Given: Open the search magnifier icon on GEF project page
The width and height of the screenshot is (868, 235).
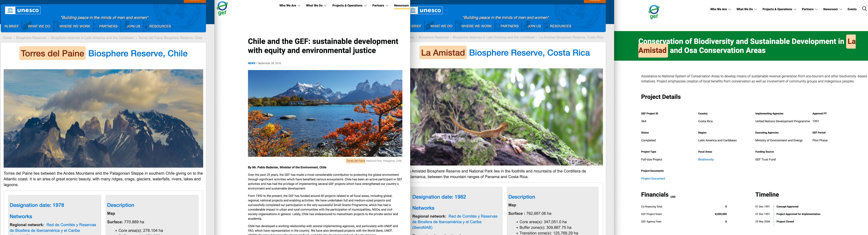Looking at the screenshot, I should [864, 9].
